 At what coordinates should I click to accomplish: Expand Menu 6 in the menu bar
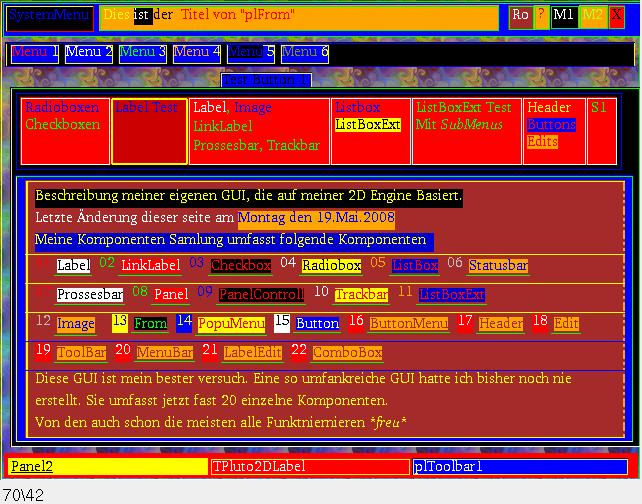(304, 52)
